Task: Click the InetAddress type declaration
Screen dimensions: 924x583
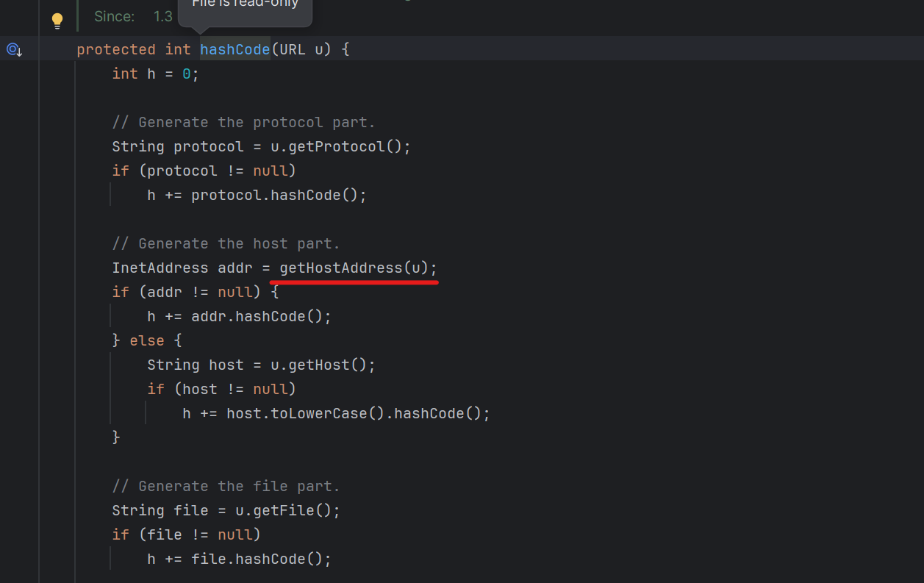Action: coord(160,268)
